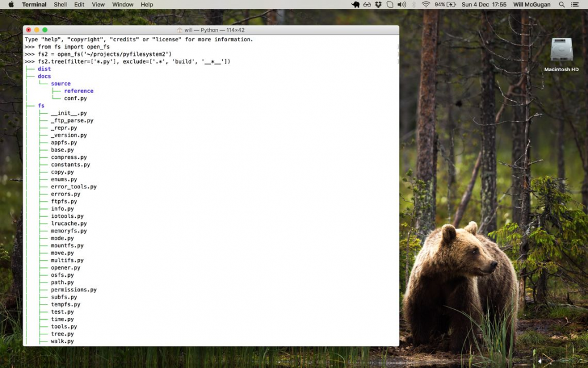The height and width of the screenshot is (368, 588).
Task: Click the date and time Sun 4 Dec 17:55
Action: (x=484, y=5)
